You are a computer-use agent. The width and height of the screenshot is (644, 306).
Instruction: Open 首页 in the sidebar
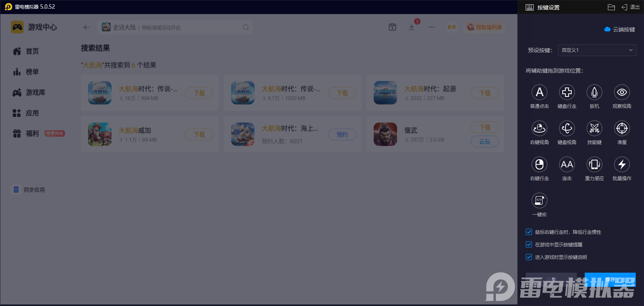tap(26, 51)
